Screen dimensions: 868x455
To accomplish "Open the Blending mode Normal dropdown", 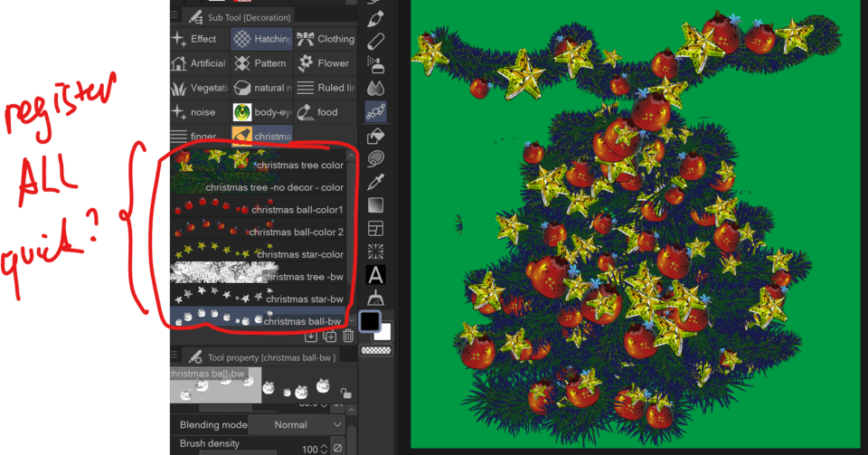I will coord(297,424).
